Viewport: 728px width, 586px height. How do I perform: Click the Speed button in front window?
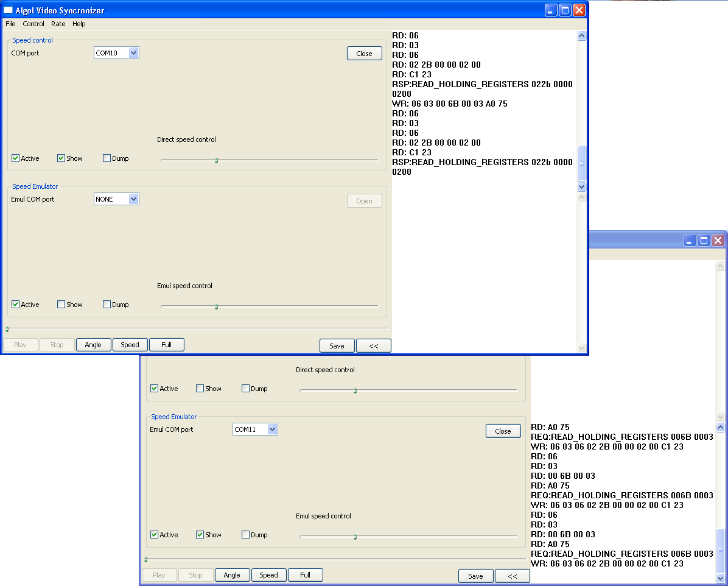[x=130, y=345]
